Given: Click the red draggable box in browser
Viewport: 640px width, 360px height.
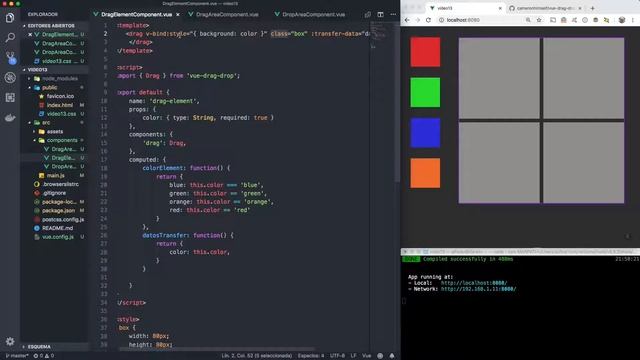Looking at the screenshot, I should coord(425,52).
